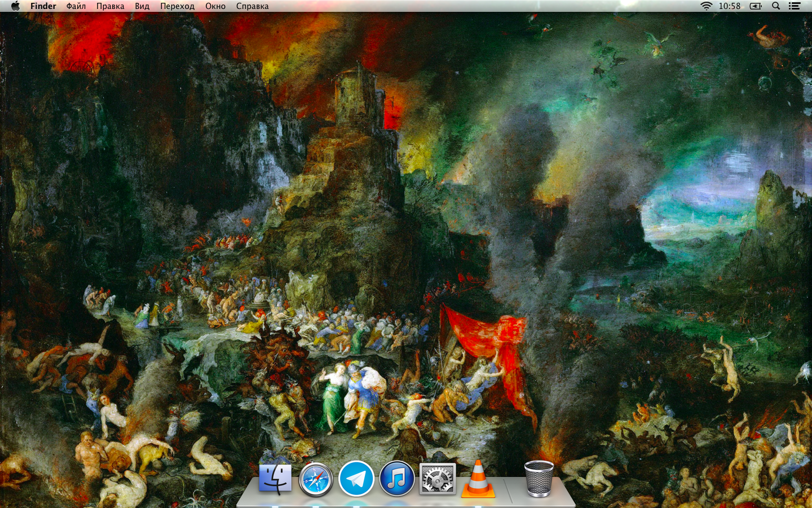
Task: Open the Apple menu
Action: coord(15,6)
